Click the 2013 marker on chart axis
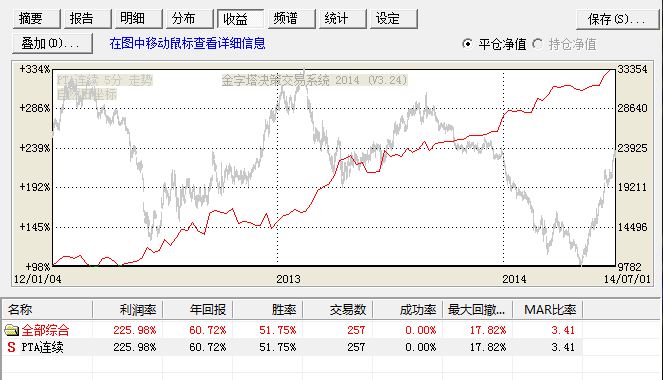The height and width of the screenshot is (380, 663). (288, 279)
